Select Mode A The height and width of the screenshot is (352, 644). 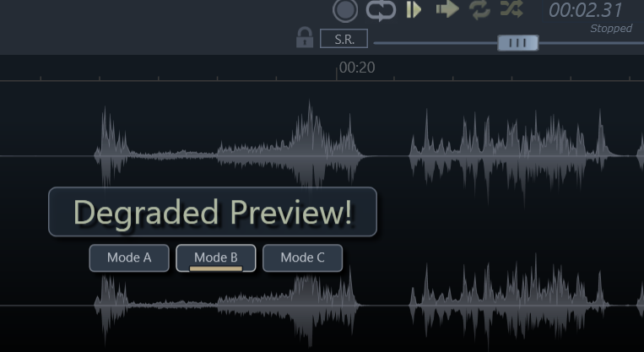[129, 258]
